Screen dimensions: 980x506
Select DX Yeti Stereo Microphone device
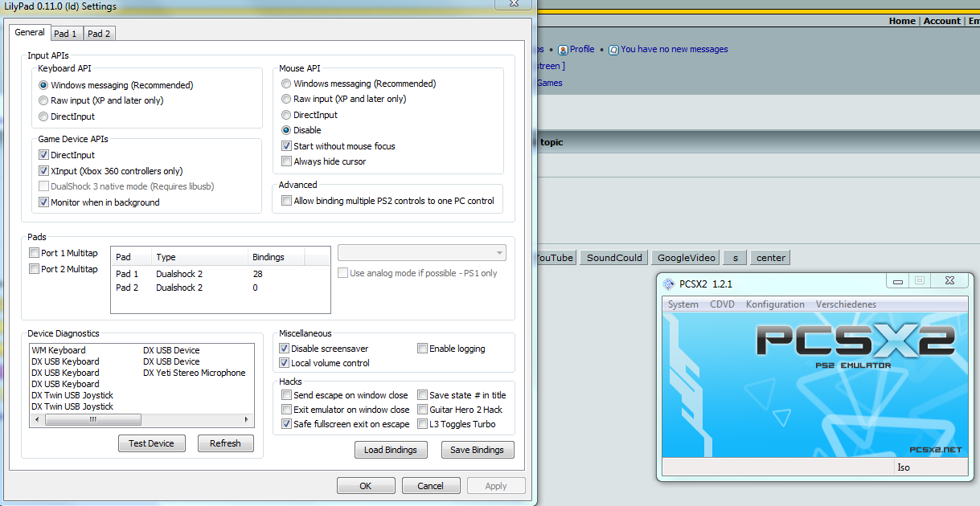click(x=194, y=373)
